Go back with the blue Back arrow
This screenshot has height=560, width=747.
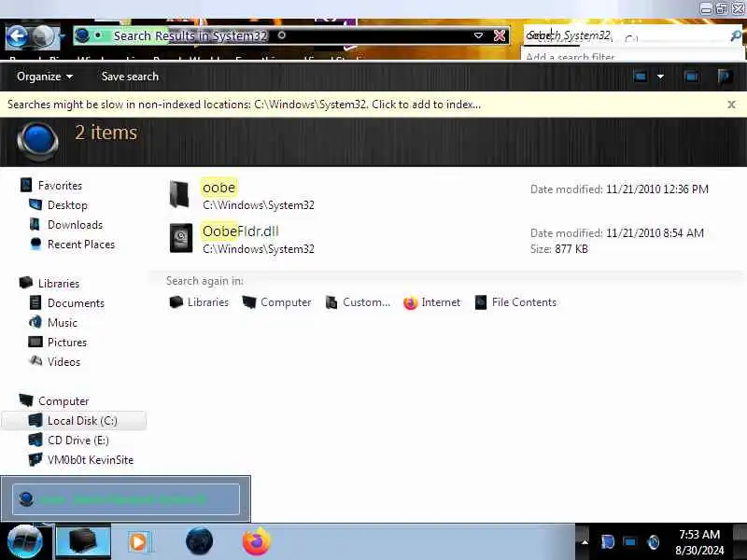pyautogui.click(x=18, y=35)
